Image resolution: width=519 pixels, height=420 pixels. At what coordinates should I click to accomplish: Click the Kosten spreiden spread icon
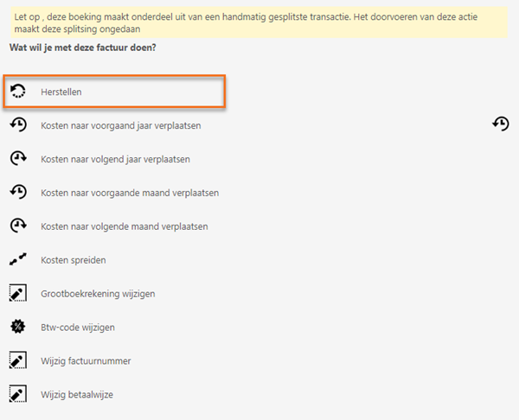[x=18, y=259]
